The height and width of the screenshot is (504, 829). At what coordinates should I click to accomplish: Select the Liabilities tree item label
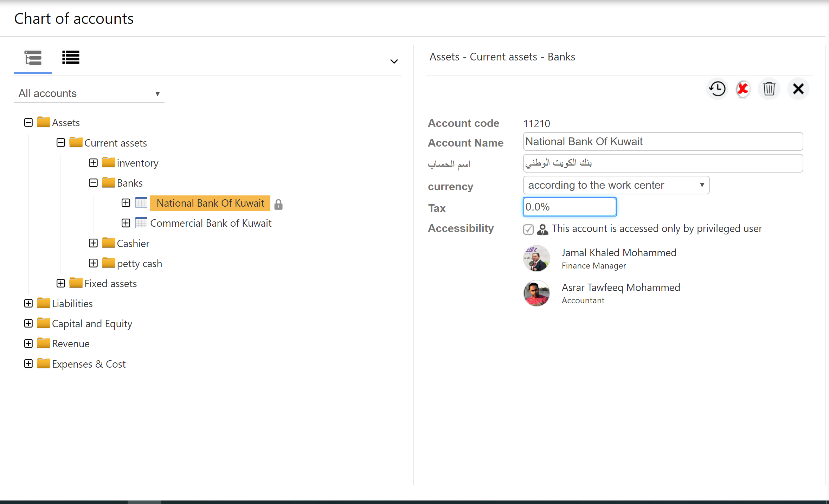coord(72,304)
